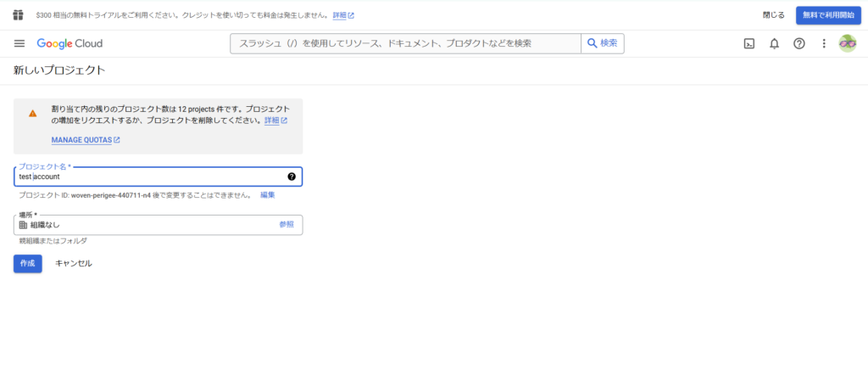The height and width of the screenshot is (370, 868).
Task: Open the MANAGE QUOTAS link
Action: (86, 140)
